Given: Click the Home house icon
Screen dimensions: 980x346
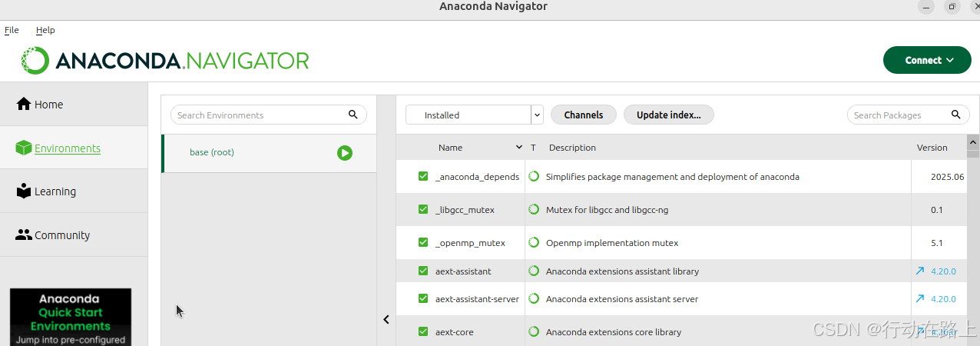Looking at the screenshot, I should 24,105.
